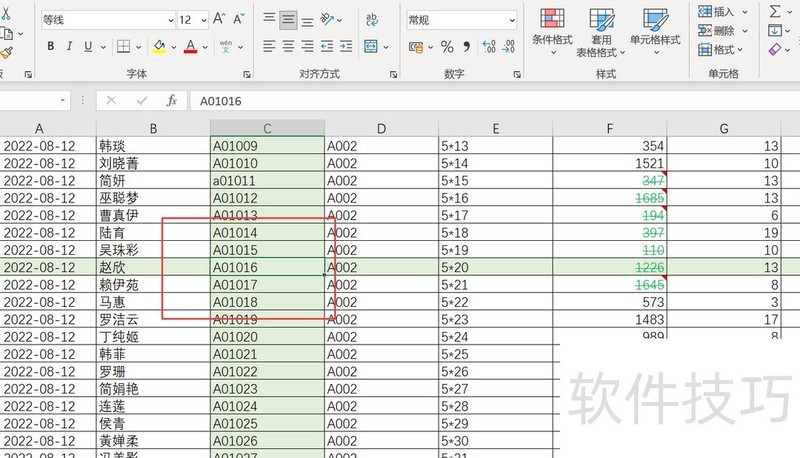Expand the fill color dropdown arrow
The height and width of the screenshot is (458, 800).
tap(173, 47)
